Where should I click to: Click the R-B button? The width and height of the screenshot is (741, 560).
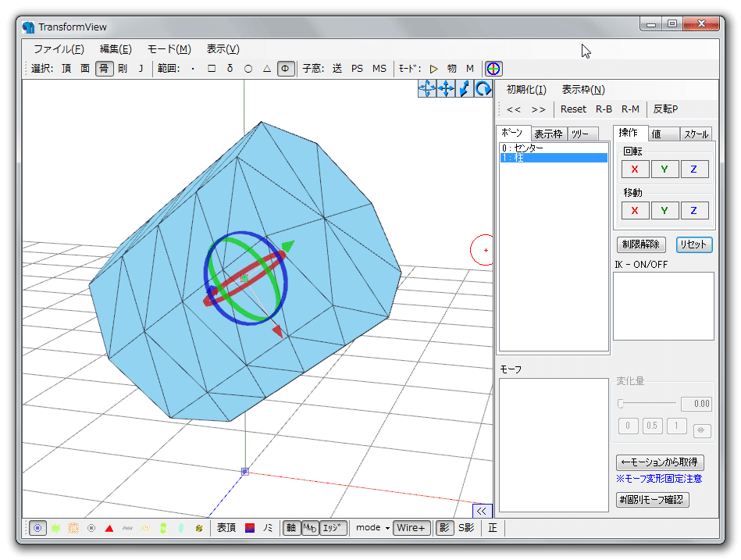[604, 109]
